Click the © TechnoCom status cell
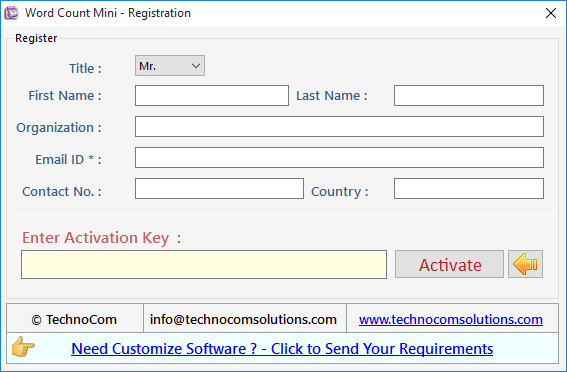Screen dimensions: 567x372 pyautogui.click(x=75, y=319)
